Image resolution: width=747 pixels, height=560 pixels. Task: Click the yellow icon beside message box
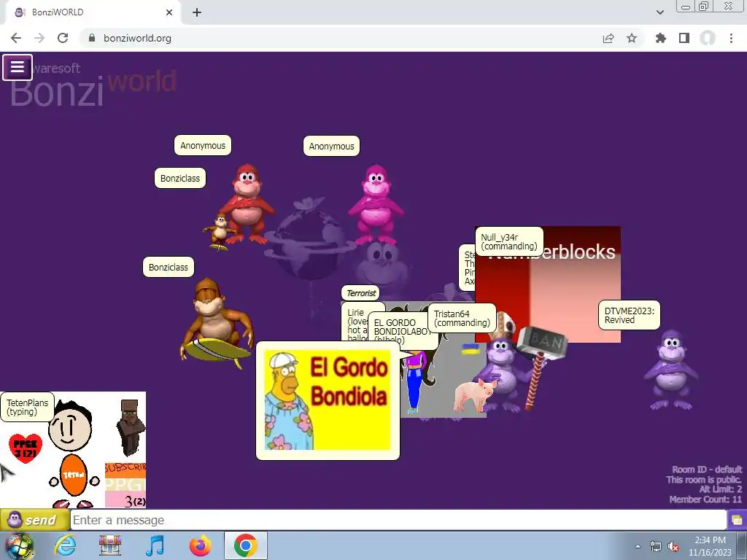click(737, 520)
